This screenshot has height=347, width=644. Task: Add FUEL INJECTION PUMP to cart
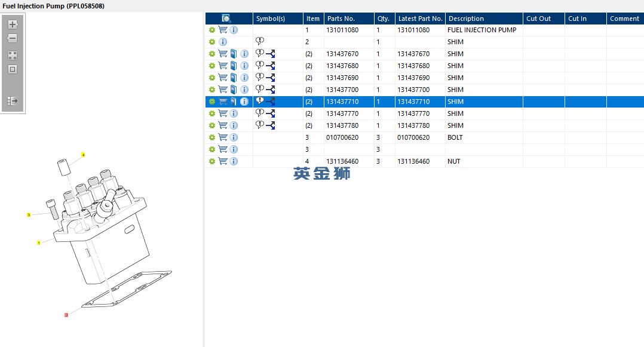click(223, 30)
